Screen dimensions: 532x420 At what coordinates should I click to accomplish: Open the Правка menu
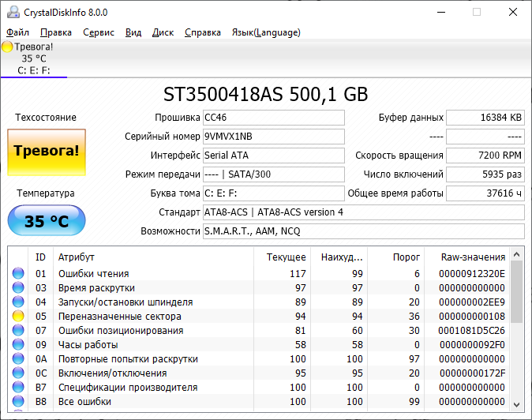pyautogui.click(x=55, y=32)
